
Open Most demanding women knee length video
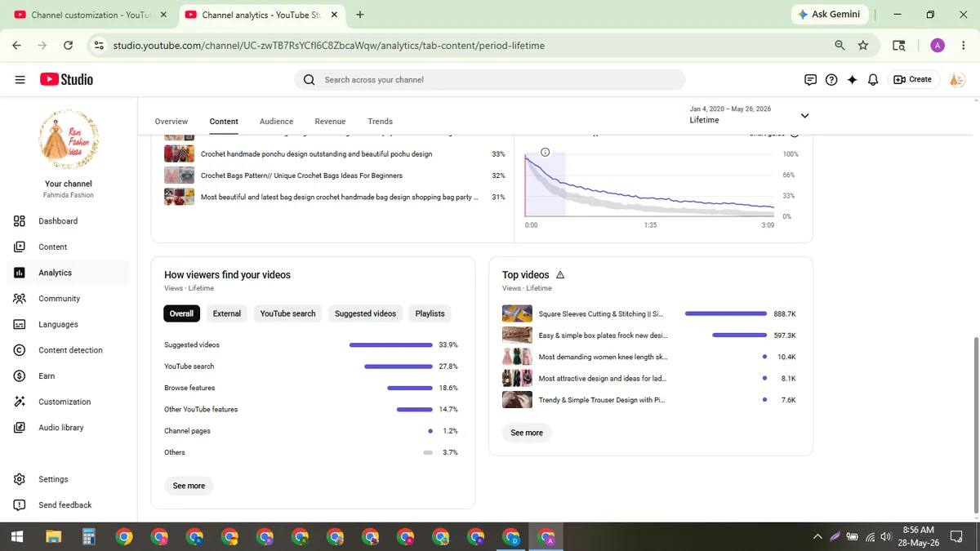[x=603, y=357]
